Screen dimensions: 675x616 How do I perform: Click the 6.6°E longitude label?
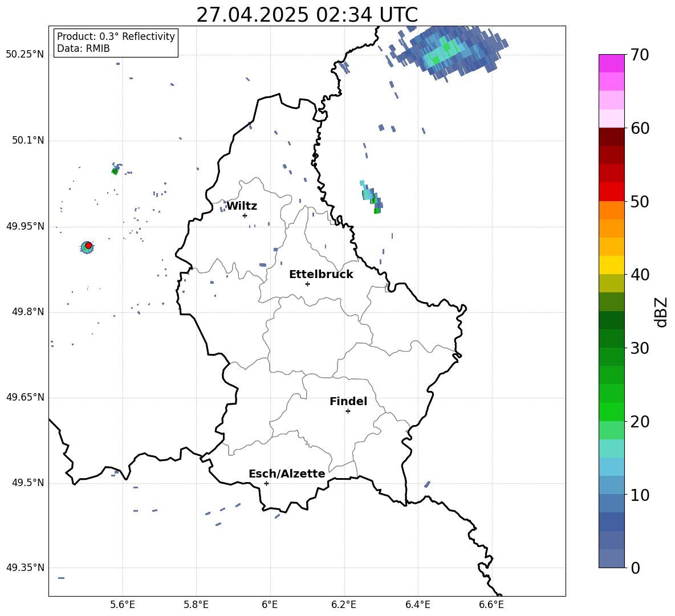pos(491,605)
